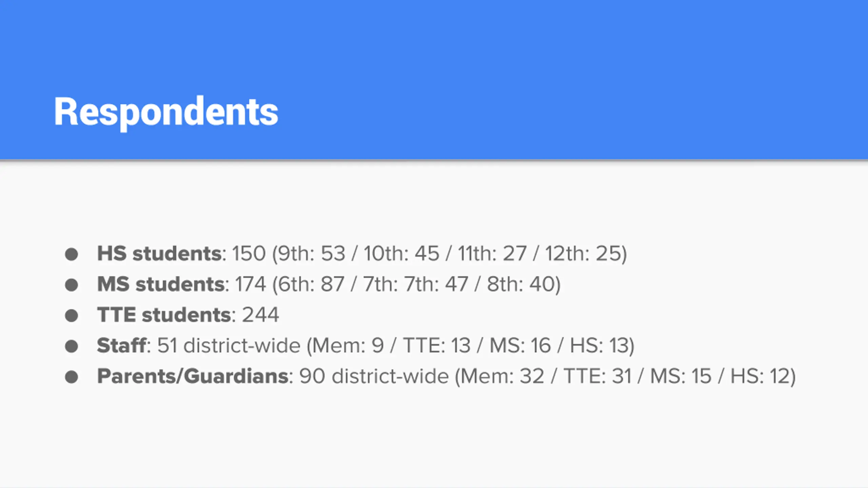Click the Staff bullet label
868x488 pixels.
pyautogui.click(x=122, y=345)
